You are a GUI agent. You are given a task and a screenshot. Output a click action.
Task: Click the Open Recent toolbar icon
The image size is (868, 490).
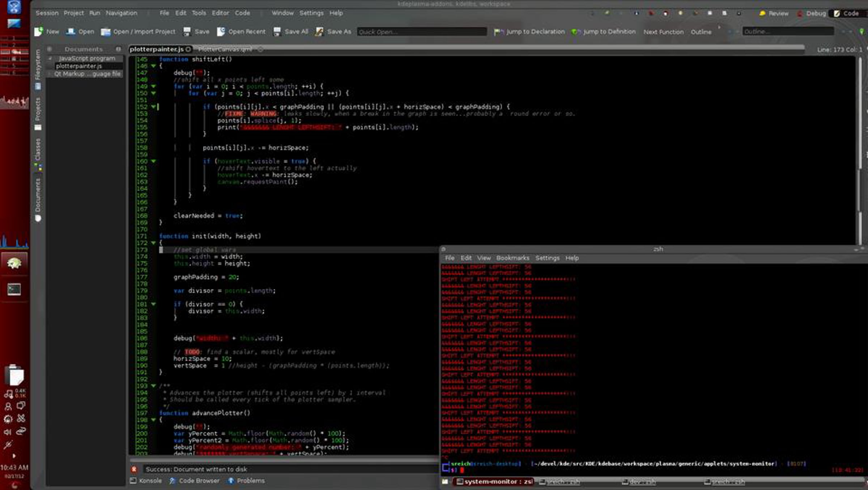pos(221,31)
